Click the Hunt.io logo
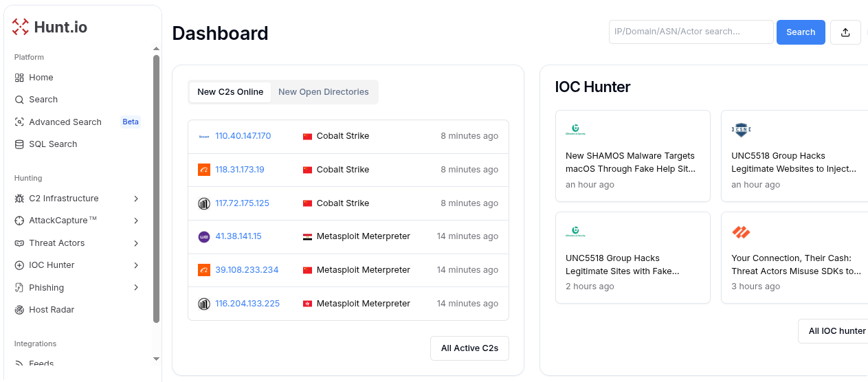Screen dimensions: 868x382 click(49, 27)
